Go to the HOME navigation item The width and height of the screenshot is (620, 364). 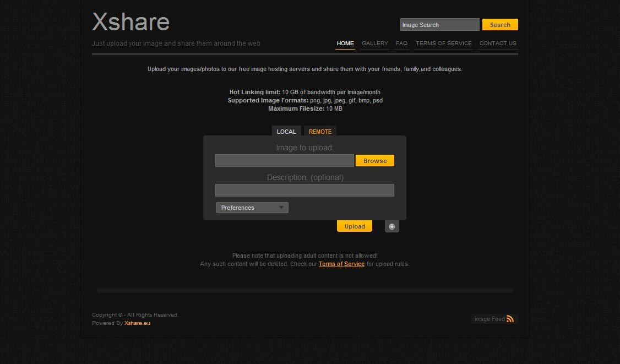(345, 44)
